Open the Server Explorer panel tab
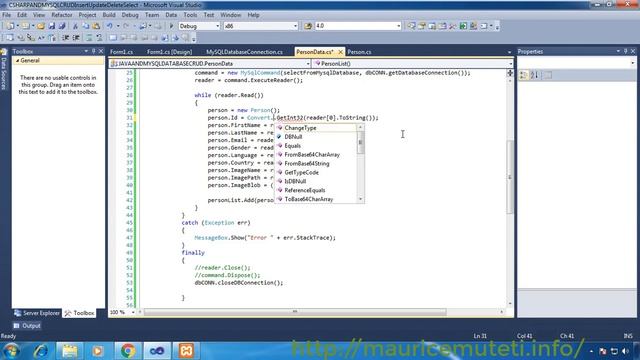 coord(37,313)
